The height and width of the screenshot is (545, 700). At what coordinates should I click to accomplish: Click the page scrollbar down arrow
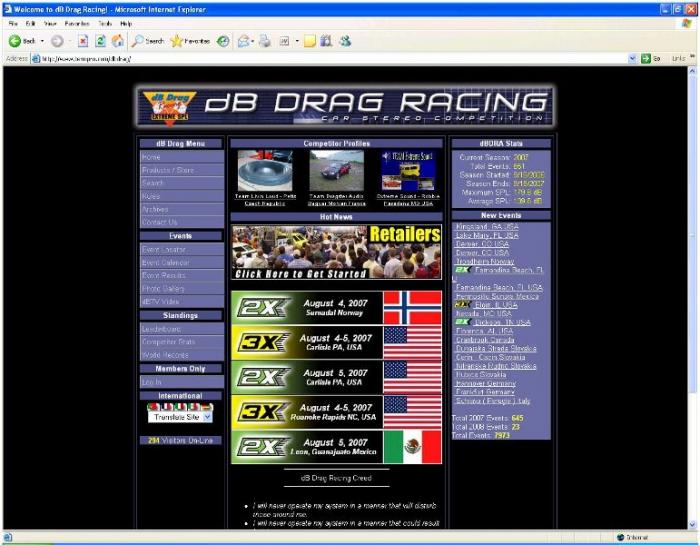(x=692, y=524)
